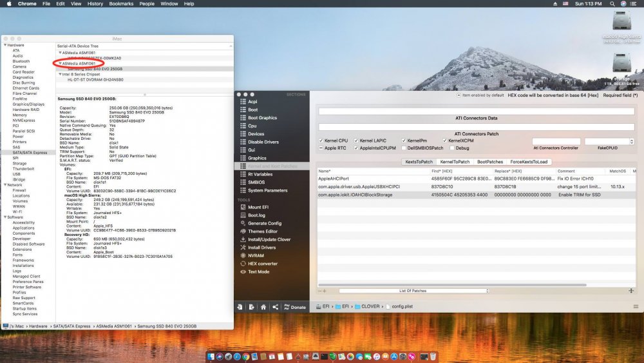Open Install/Update Clover tool
This screenshot has width=644, height=363.
pos(269,239)
